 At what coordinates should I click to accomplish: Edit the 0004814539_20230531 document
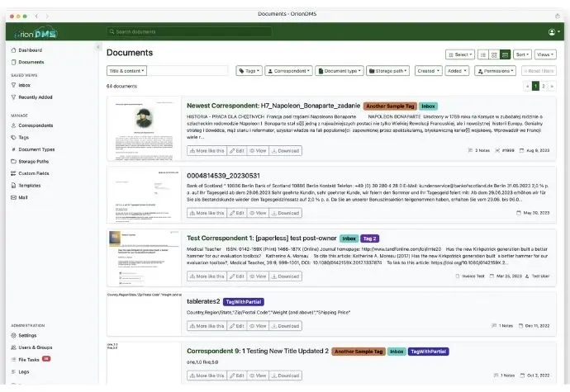[236, 213]
